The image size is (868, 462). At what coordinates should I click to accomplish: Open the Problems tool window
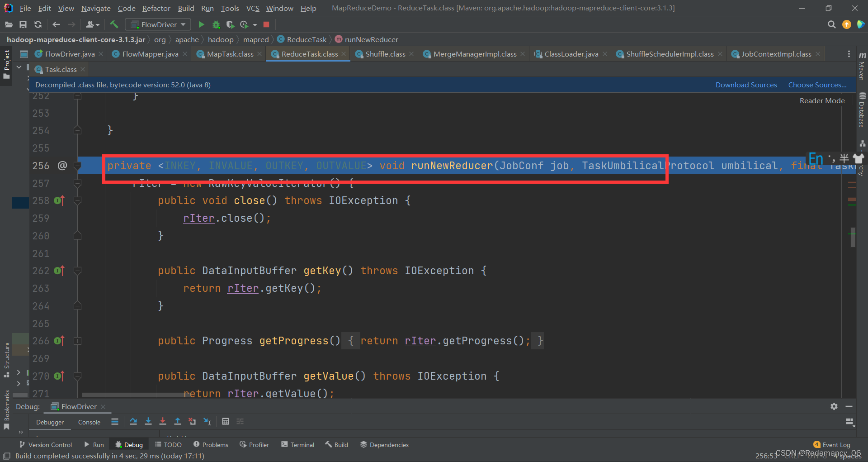211,445
